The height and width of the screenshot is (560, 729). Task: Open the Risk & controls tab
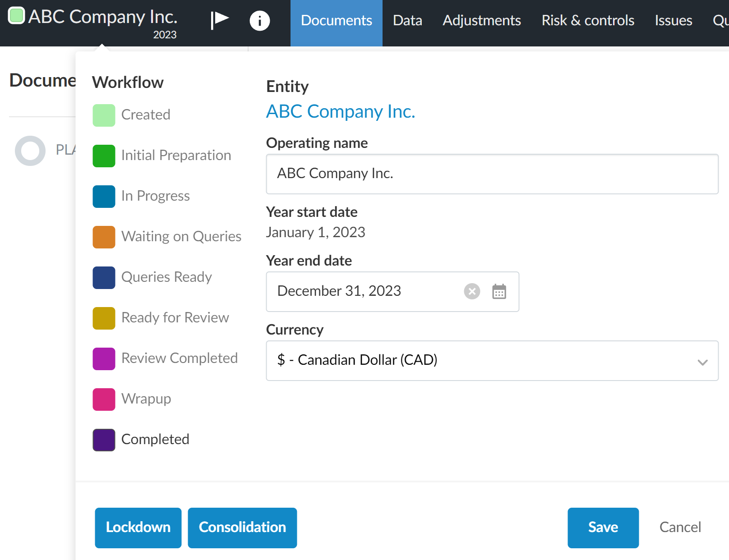click(x=587, y=21)
